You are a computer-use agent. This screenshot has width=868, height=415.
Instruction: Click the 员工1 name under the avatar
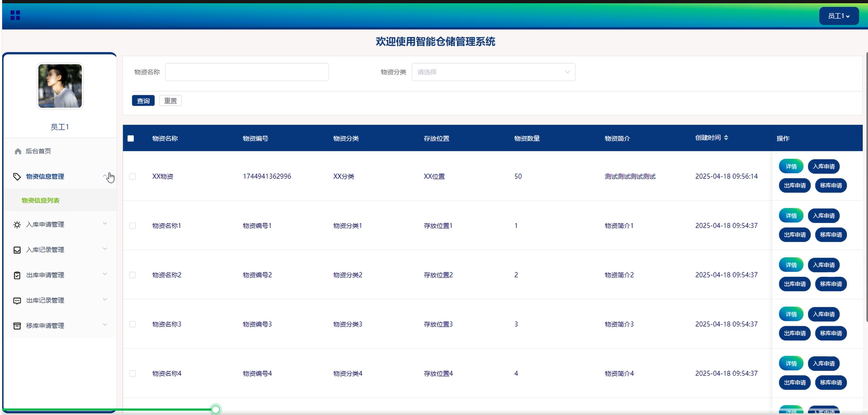click(x=60, y=127)
